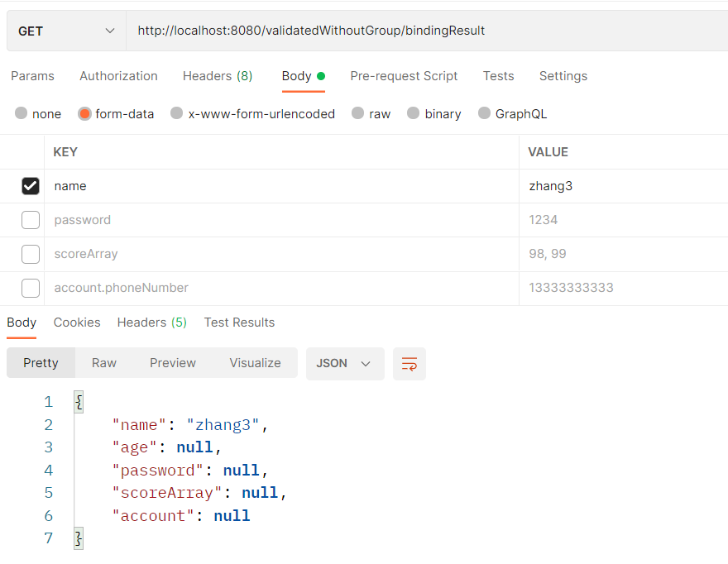Viewport: 728px width, 564px height.
Task: Check the password row checkbox
Action: click(x=31, y=220)
